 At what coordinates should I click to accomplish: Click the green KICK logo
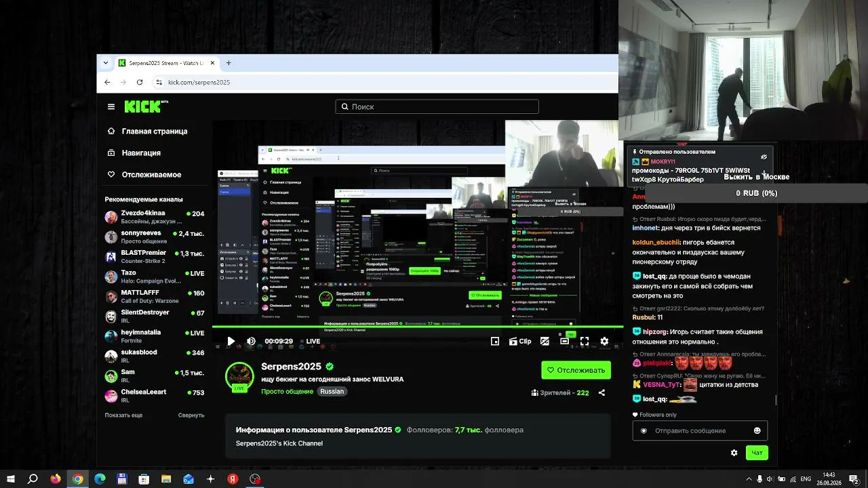click(143, 106)
